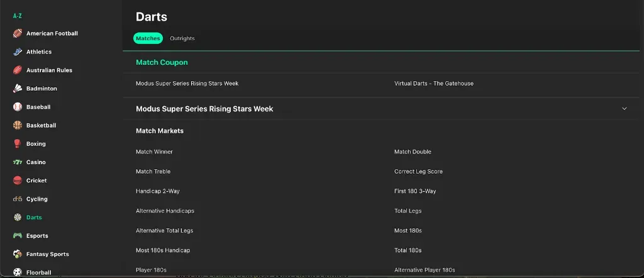The image size is (644, 278).
Task: Open Casino using the 777 icon
Action: (18, 162)
